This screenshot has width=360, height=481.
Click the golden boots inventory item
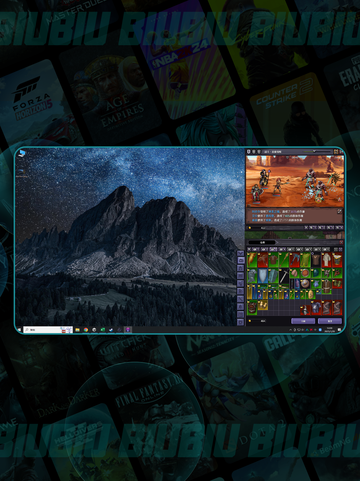(x=263, y=305)
